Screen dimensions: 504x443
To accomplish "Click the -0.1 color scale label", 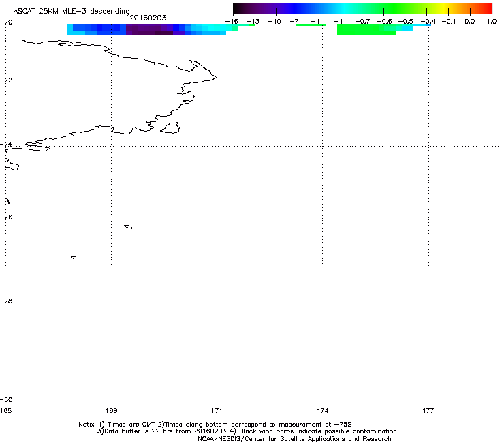I will (x=449, y=22).
